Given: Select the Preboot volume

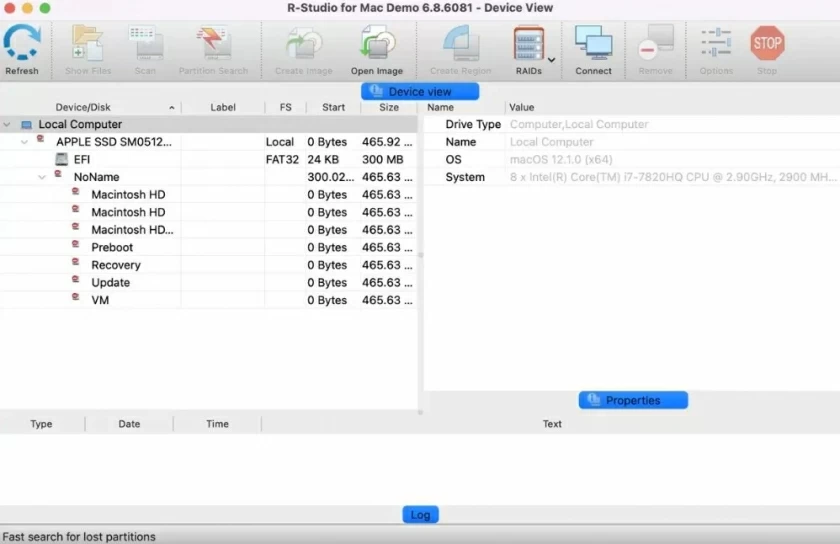Looking at the screenshot, I should (x=208, y=248).
